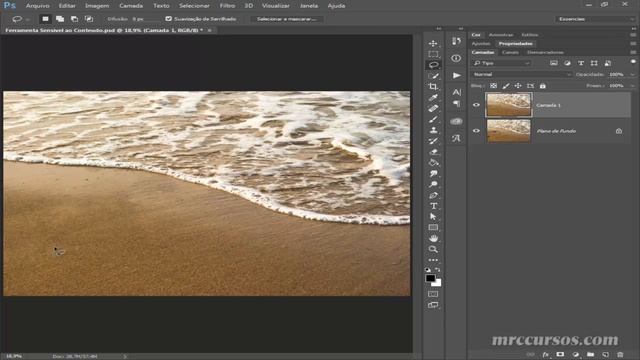Select the Healing Brush tool
640x360 pixels.
[x=433, y=108]
